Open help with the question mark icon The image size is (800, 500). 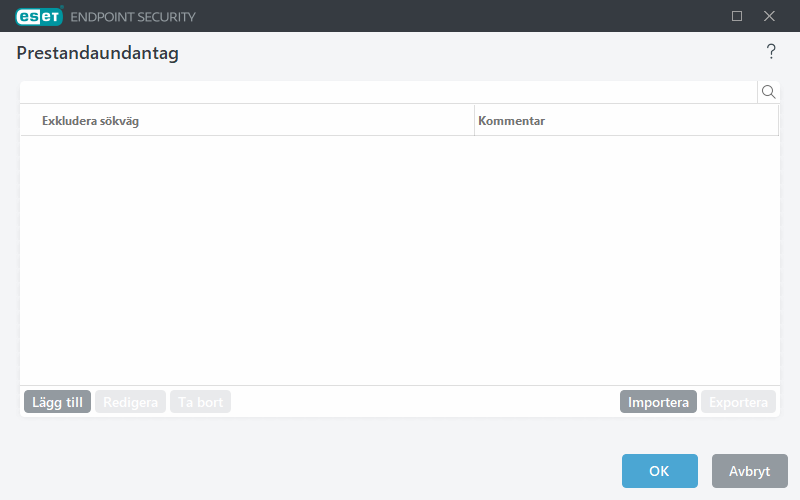tap(770, 52)
